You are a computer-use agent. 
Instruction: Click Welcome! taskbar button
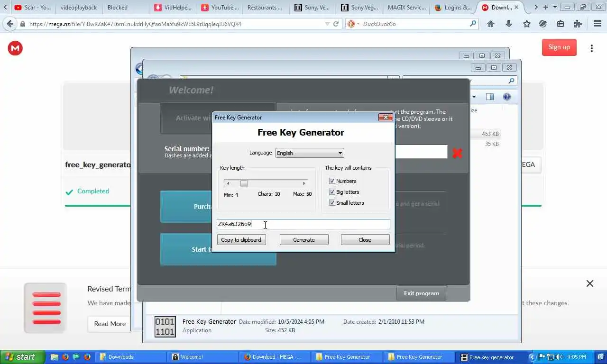click(x=203, y=357)
